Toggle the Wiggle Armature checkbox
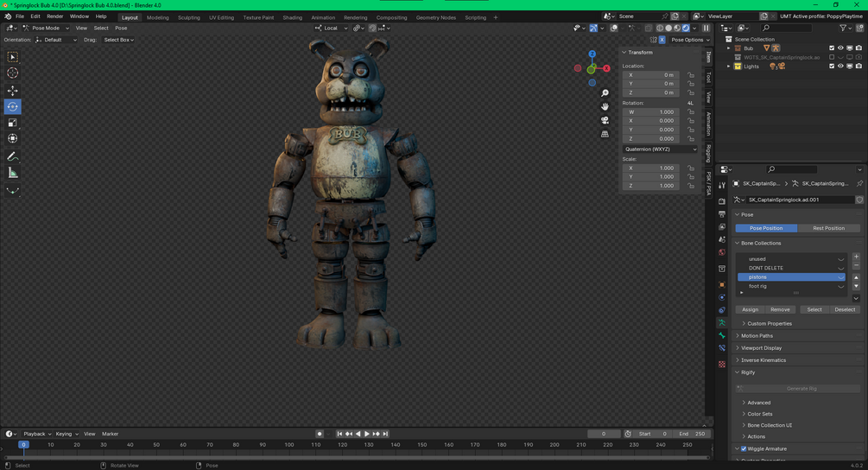The width and height of the screenshot is (868, 470). point(744,449)
